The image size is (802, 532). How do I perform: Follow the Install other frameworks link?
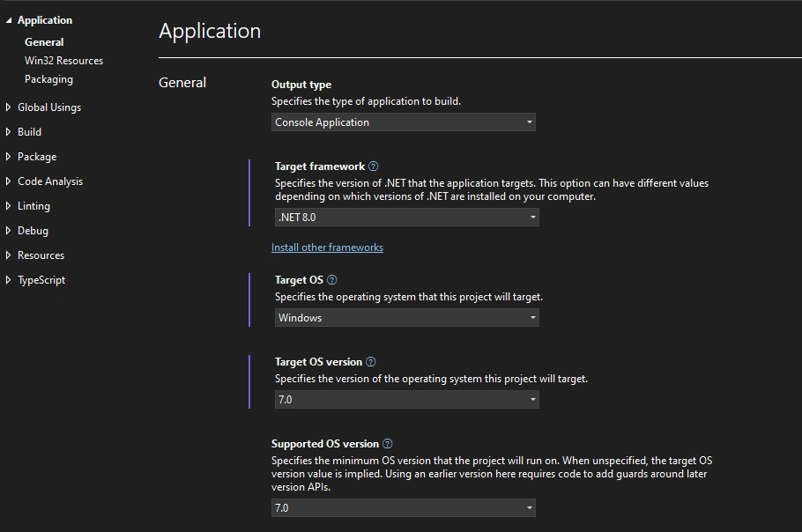pyautogui.click(x=327, y=248)
